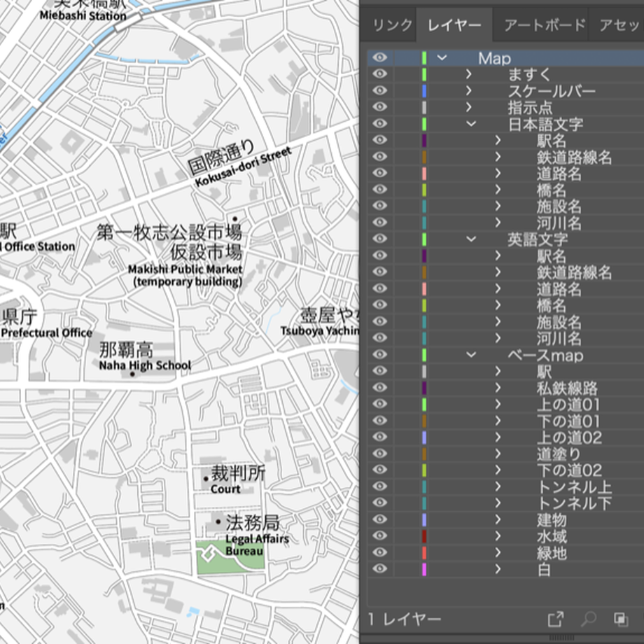Click the 'Naha High School' map label
Screen dimensions: 644x644
[x=145, y=365]
